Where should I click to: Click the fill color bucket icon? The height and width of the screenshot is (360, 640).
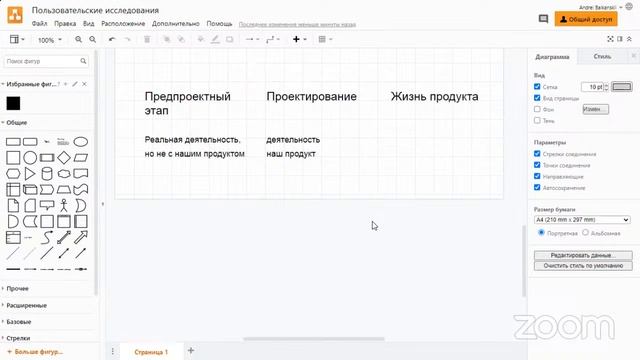[200, 39]
